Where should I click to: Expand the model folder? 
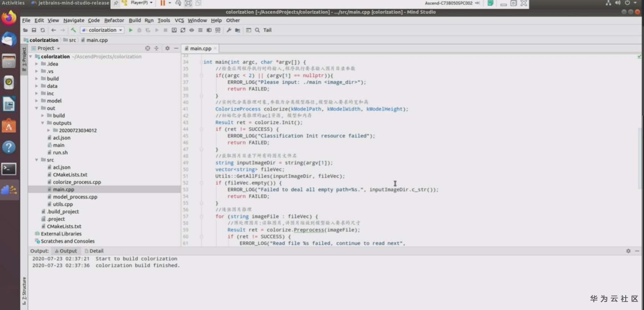(37, 101)
